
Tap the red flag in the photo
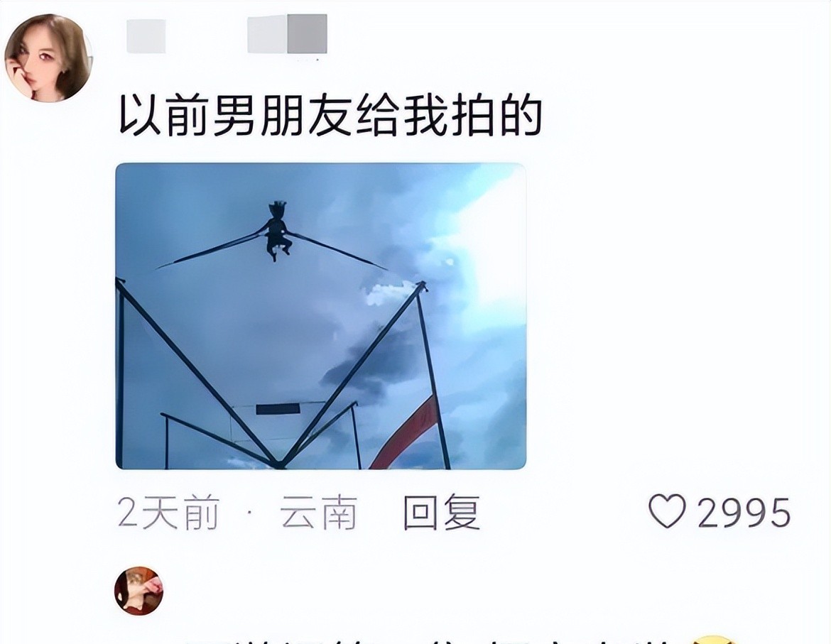(x=406, y=432)
